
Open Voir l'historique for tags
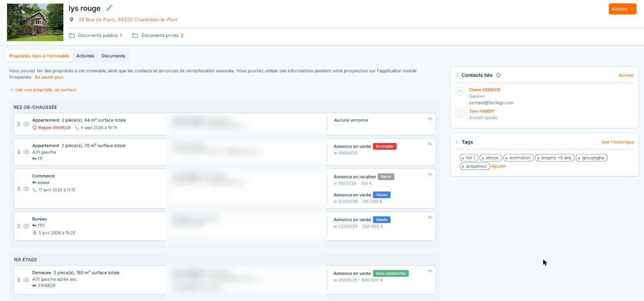point(617,142)
